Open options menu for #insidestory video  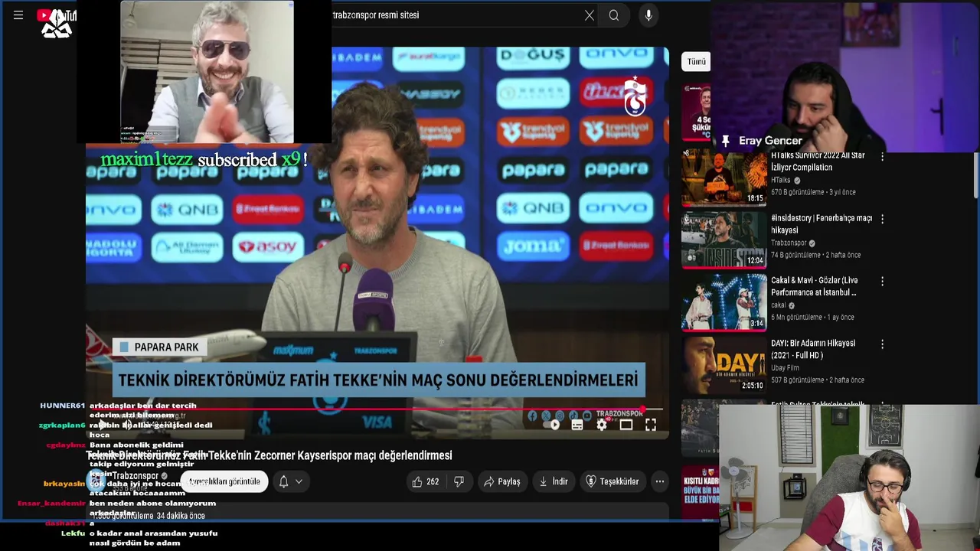[882, 219]
